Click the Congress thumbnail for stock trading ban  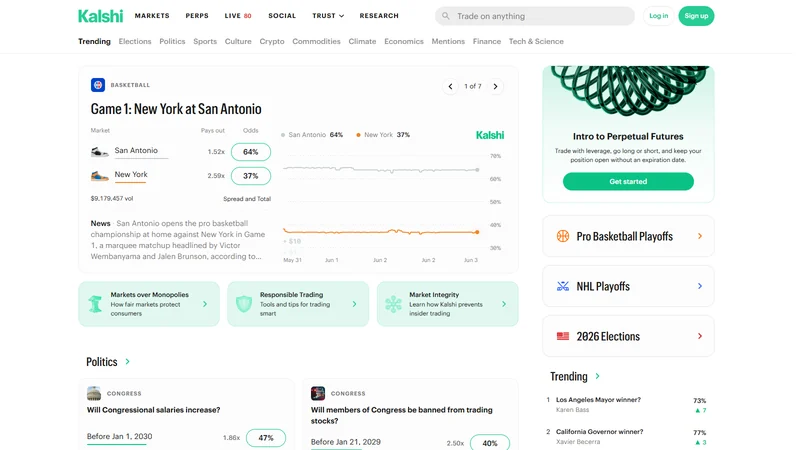(x=318, y=393)
